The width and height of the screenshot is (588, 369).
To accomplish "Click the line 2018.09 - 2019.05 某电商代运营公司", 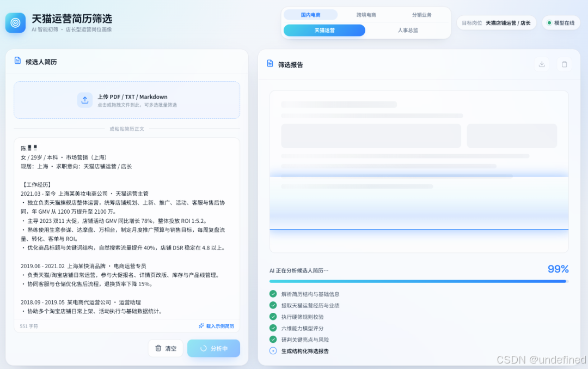I will coord(81,302).
